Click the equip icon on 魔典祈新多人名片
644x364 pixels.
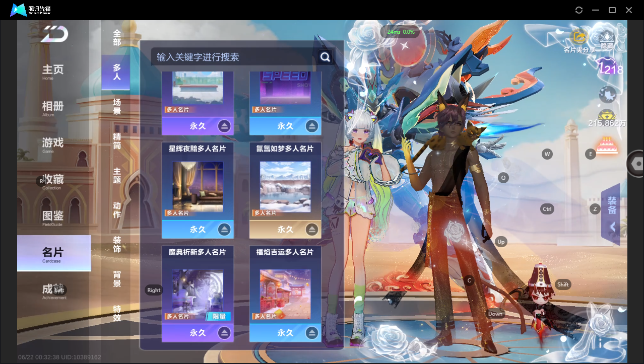pyautogui.click(x=224, y=333)
